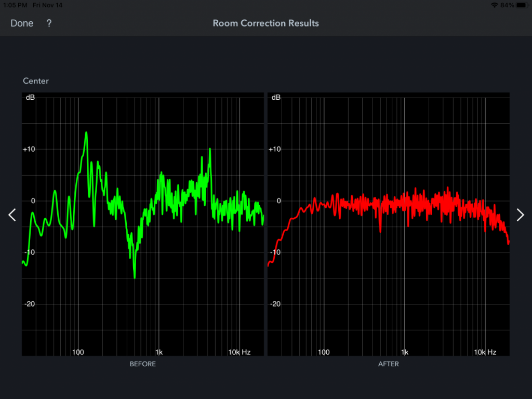
Task: Tap the dB axis label on AFTER graph
Action: (276, 98)
